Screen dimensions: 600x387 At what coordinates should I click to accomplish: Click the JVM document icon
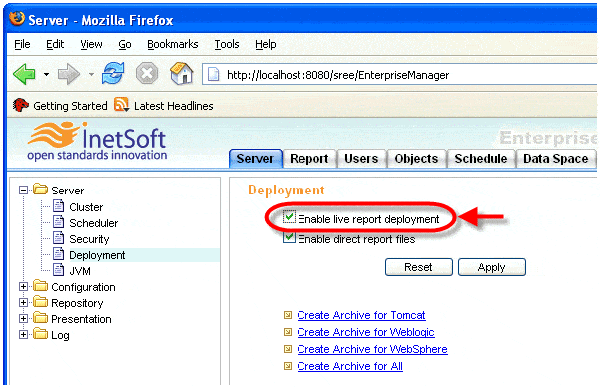point(59,270)
